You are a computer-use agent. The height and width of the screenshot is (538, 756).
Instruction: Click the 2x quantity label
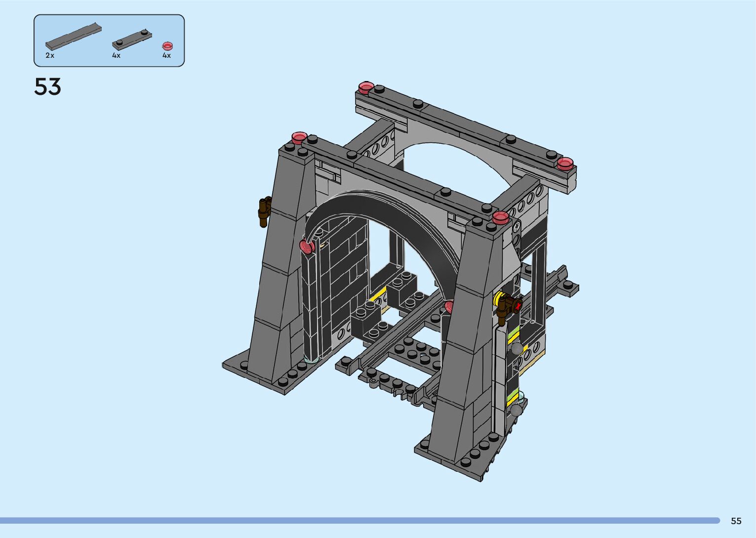coord(50,56)
